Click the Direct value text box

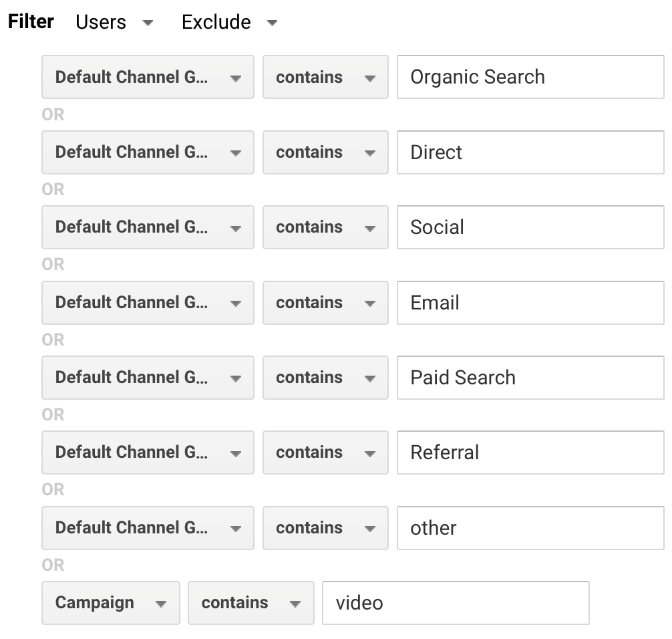530,152
